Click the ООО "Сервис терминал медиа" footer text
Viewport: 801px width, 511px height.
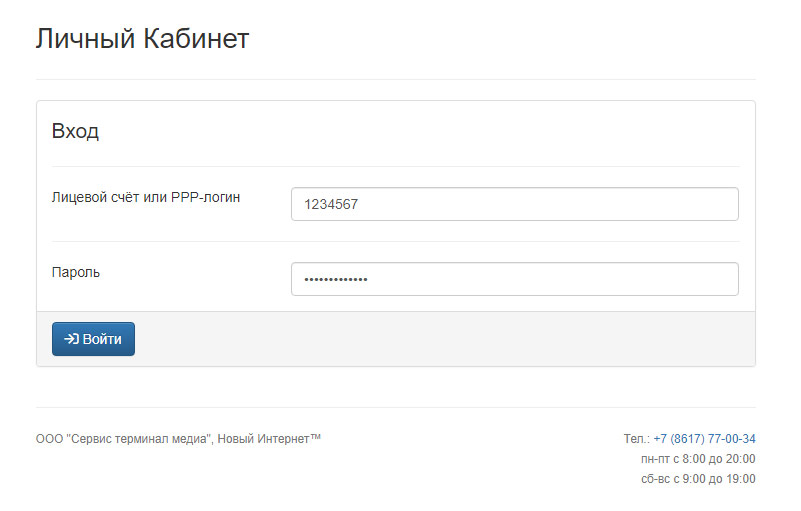tap(124, 439)
